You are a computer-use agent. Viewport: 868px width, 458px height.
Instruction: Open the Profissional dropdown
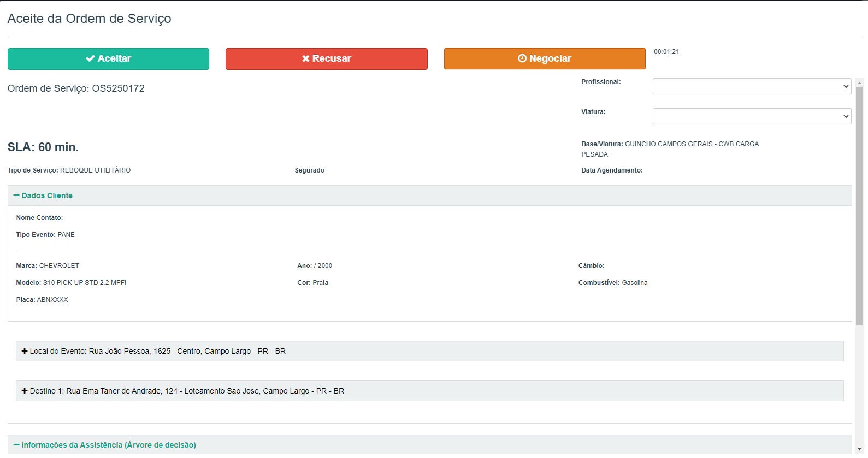752,86
